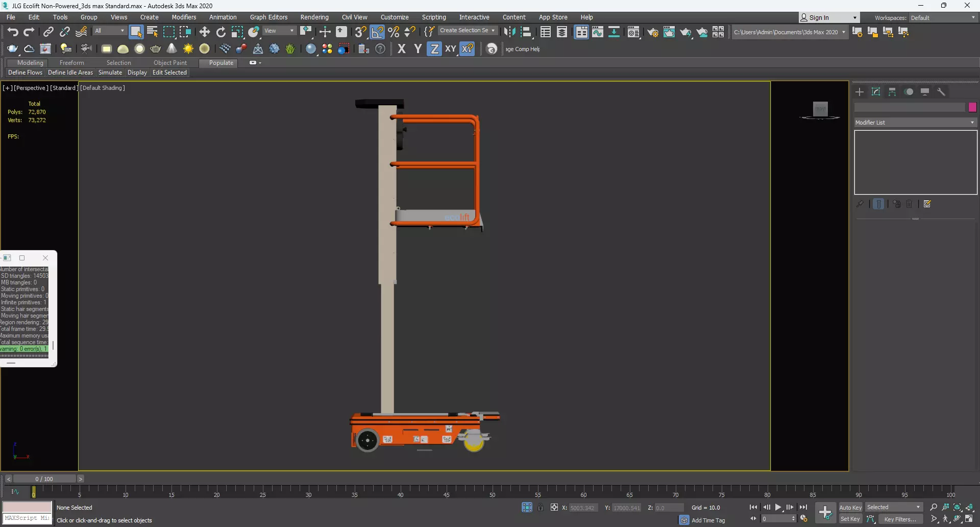The width and height of the screenshot is (980, 527).
Task: Click the Play Animation button
Action: tap(778, 507)
